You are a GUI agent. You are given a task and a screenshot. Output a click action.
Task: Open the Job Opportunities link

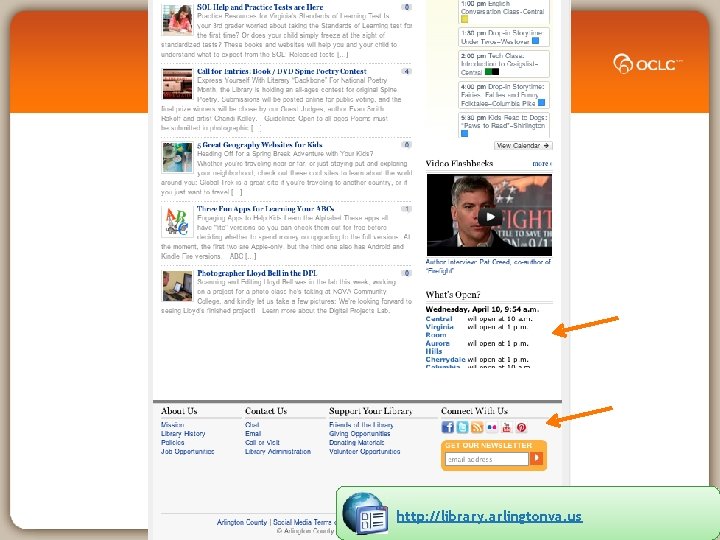(187, 452)
